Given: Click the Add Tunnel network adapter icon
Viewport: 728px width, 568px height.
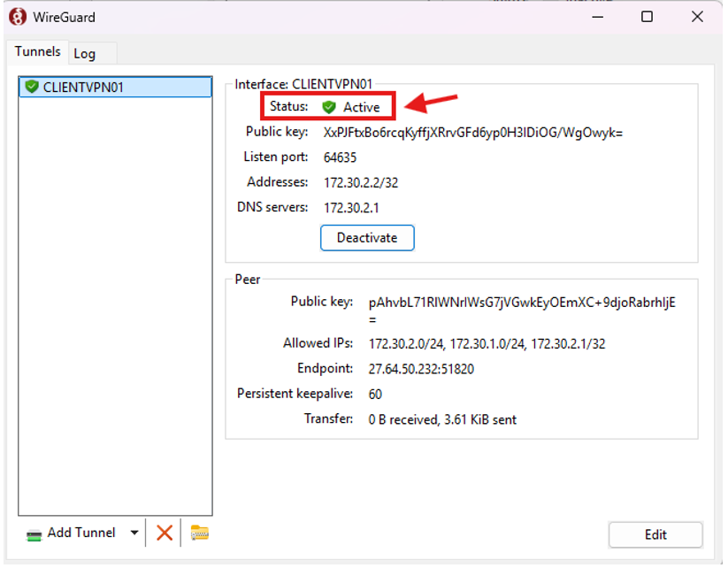Looking at the screenshot, I should 34,535.
